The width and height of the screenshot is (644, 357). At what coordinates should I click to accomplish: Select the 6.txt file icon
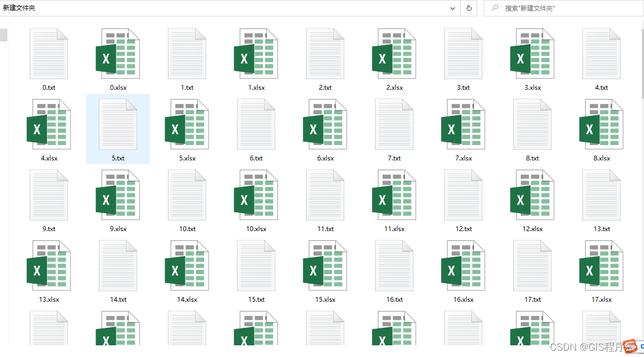pyautogui.click(x=256, y=124)
